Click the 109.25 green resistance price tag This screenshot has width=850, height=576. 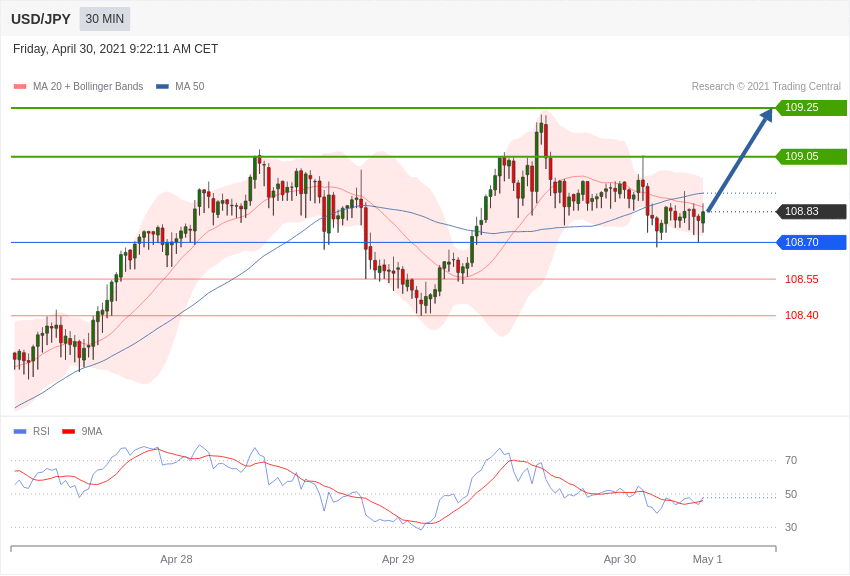[811, 107]
